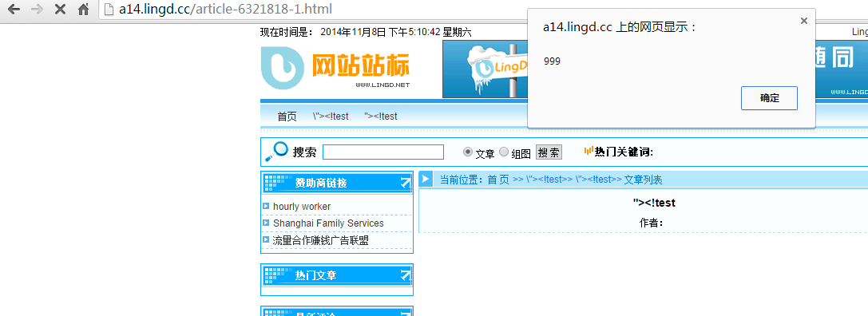868x316 pixels.
Task: Click the orange 热门关键词 bars icon
Action: point(589,151)
